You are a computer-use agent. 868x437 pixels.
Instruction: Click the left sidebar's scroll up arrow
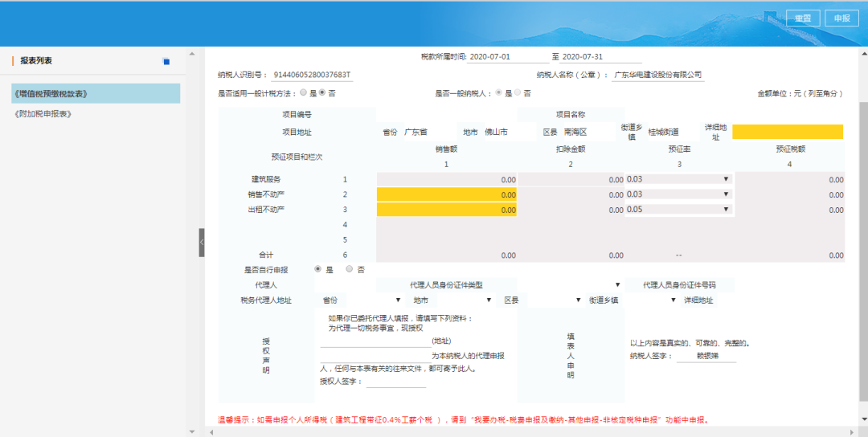coord(192,54)
